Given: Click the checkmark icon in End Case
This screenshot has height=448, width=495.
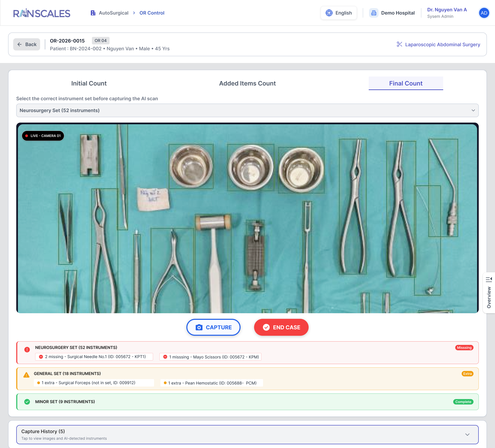Looking at the screenshot, I should coord(266,327).
